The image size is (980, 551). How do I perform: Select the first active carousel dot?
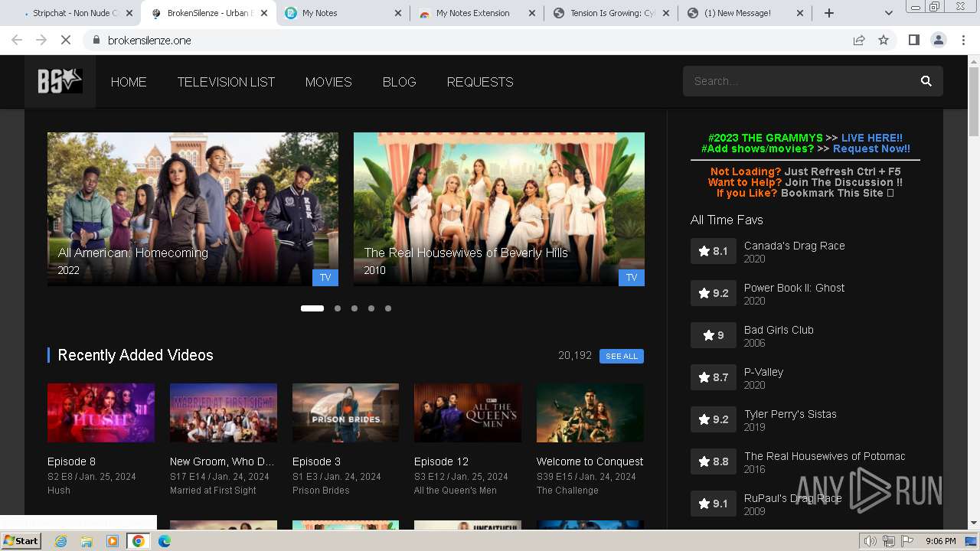tap(312, 308)
